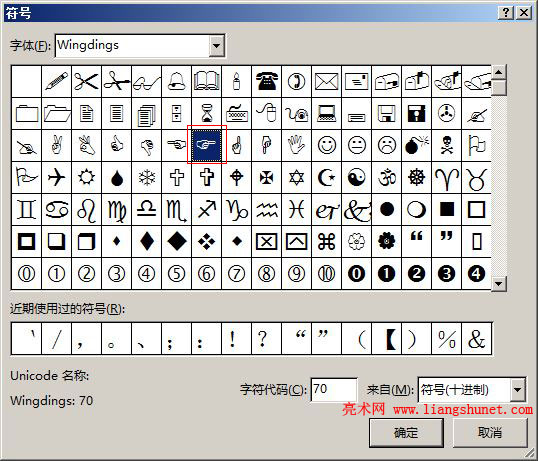
Task: Click the symbol grid scroll down arrow
Action: pyautogui.click(x=499, y=284)
